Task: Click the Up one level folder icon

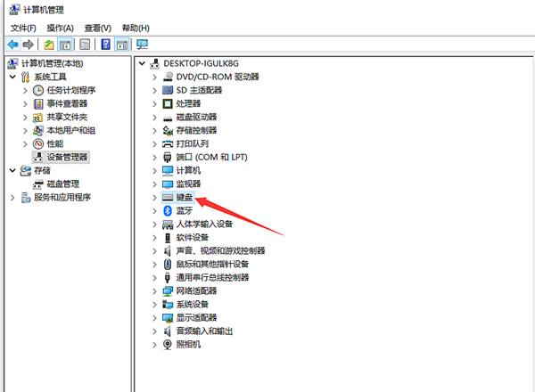Action: point(49,45)
